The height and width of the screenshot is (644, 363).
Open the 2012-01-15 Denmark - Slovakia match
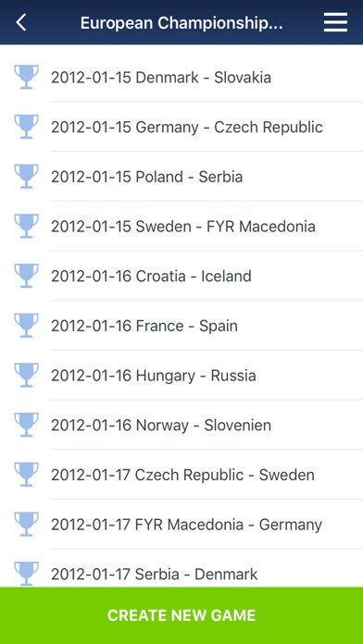coord(181,77)
